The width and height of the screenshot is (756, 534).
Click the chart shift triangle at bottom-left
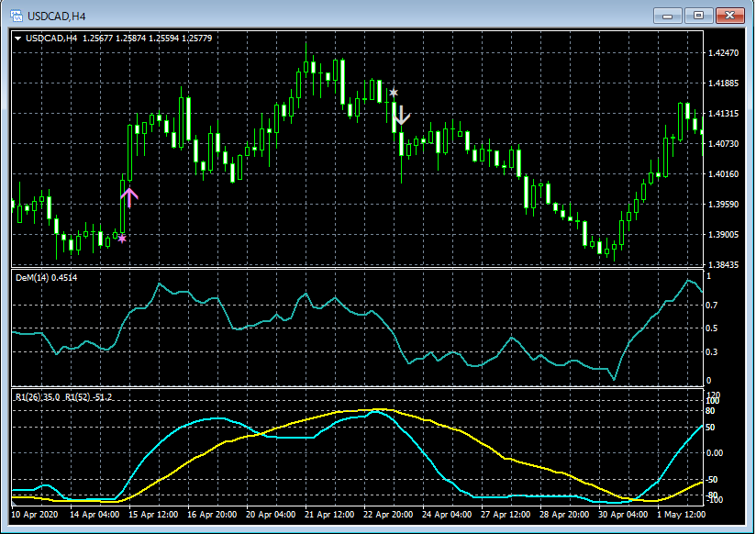pos(16,503)
